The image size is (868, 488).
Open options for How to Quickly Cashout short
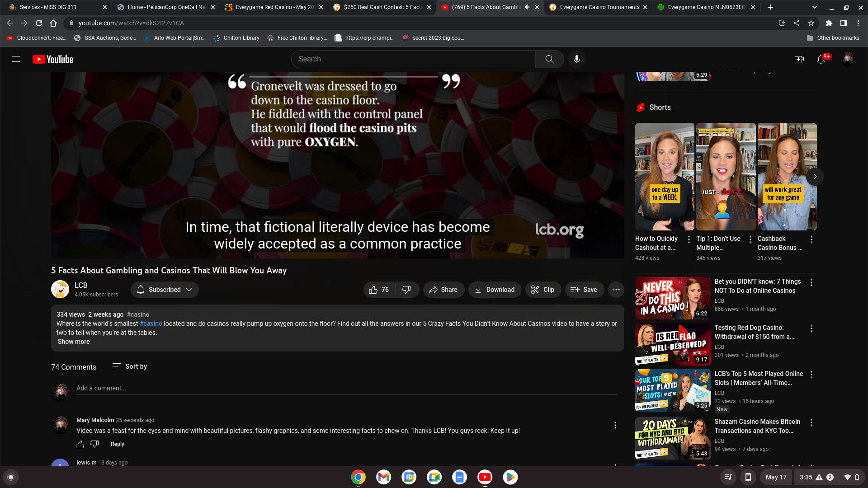coord(689,239)
